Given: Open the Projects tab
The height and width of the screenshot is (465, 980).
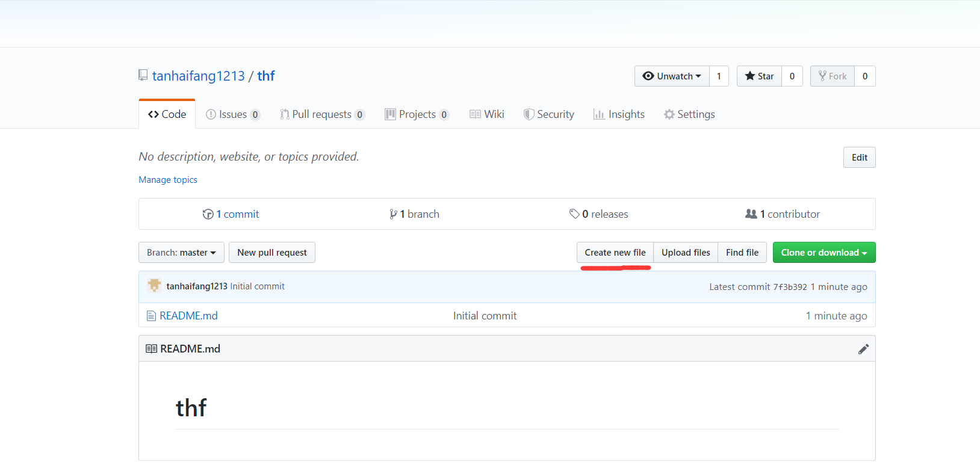Looking at the screenshot, I should (417, 114).
